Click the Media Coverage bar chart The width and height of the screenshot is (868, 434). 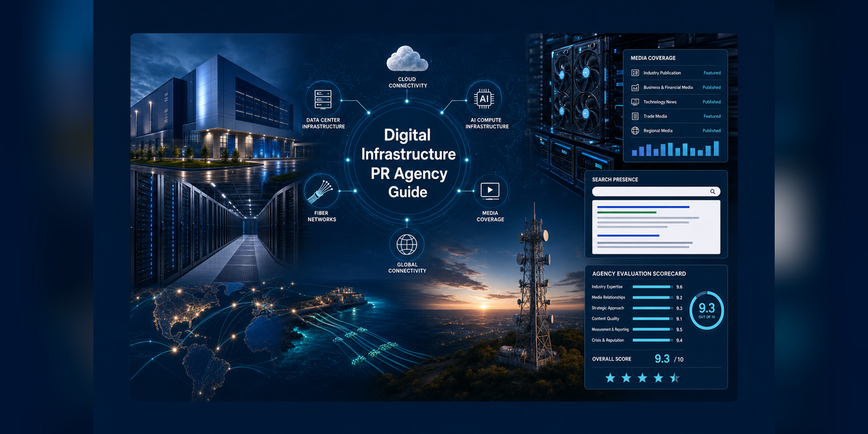coord(676,148)
